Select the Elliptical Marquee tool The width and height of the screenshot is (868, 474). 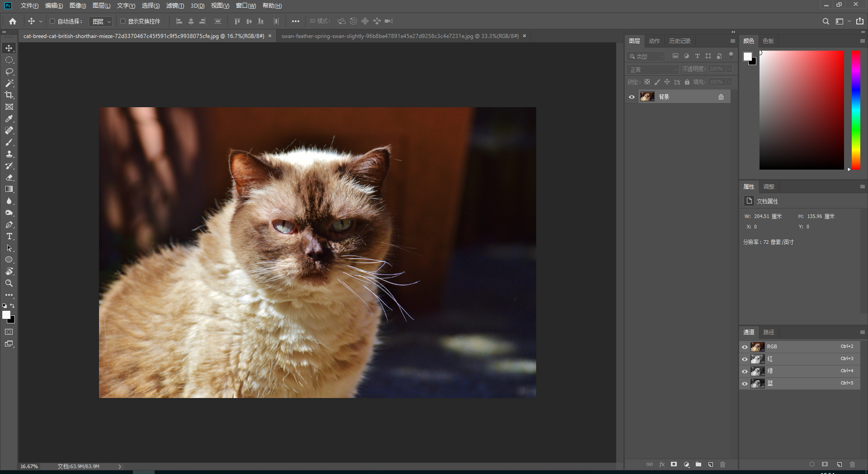pyautogui.click(x=9, y=60)
